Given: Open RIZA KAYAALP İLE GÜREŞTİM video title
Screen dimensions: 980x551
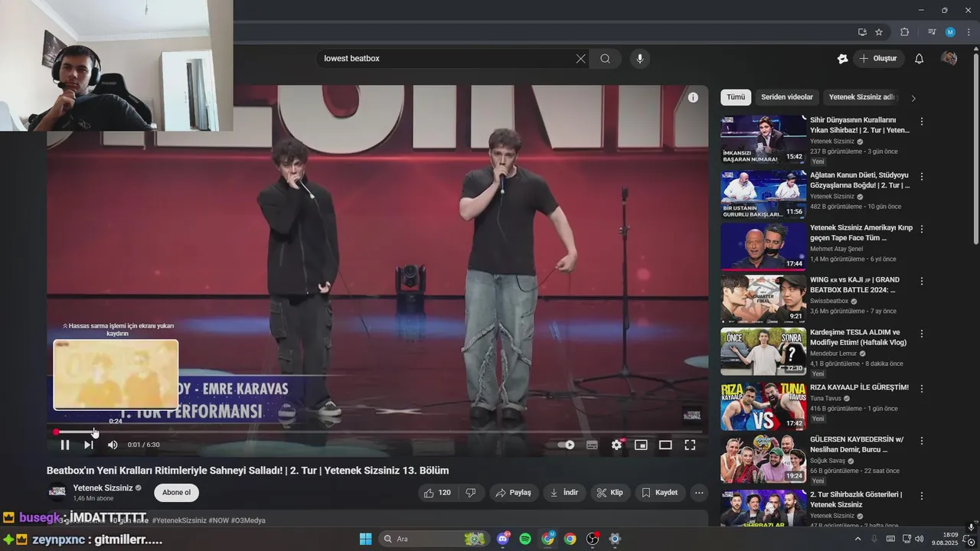Looking at the screenshot, I should pos(859,387).
